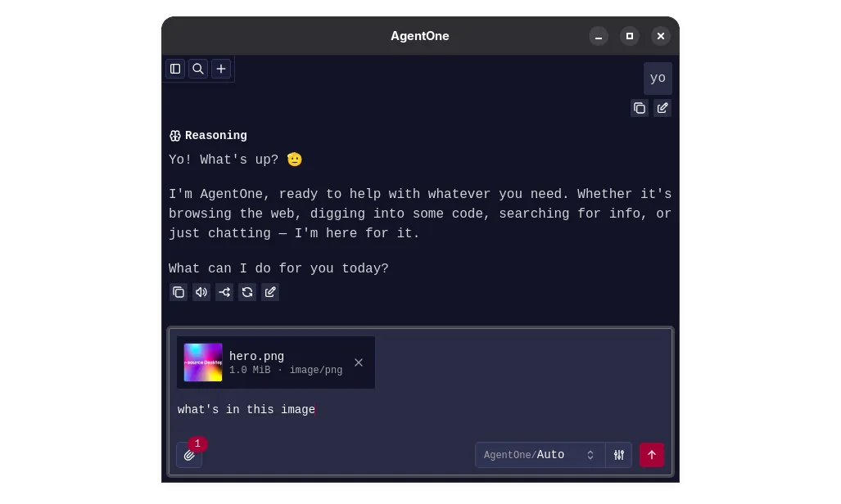
Task: Regenerate the assistant response
Action: [247, 292]
